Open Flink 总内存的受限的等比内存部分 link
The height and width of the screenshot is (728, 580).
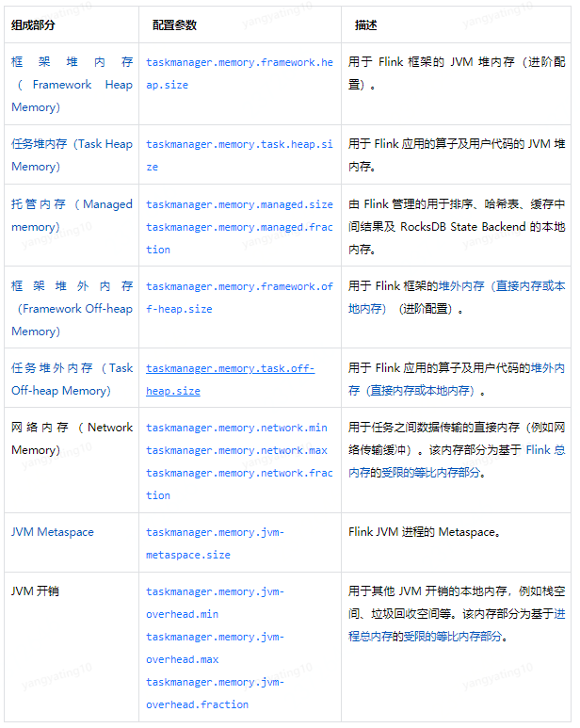coord(457,461)
